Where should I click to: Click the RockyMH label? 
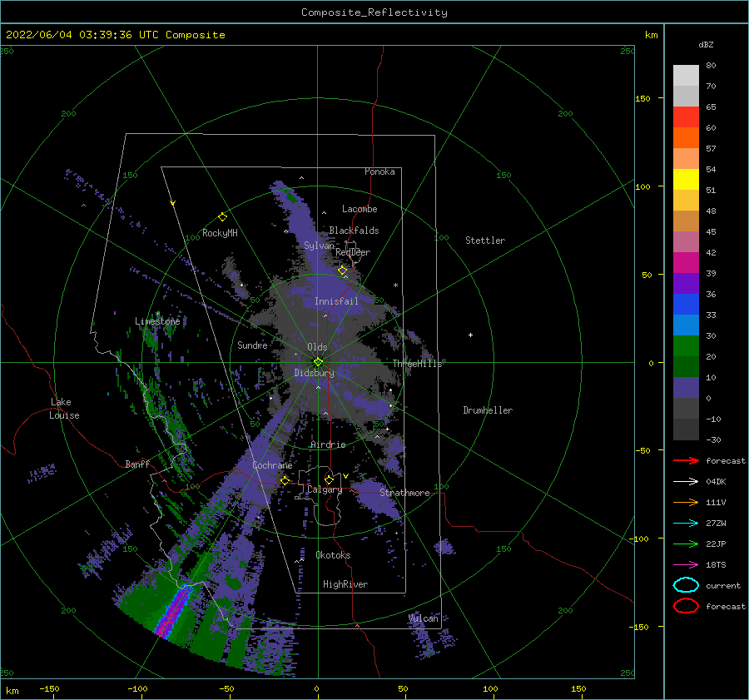coord(220,233)
